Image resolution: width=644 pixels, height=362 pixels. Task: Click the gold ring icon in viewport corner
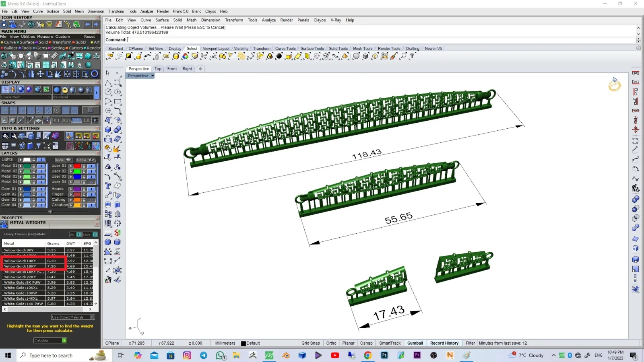(615, 84)
